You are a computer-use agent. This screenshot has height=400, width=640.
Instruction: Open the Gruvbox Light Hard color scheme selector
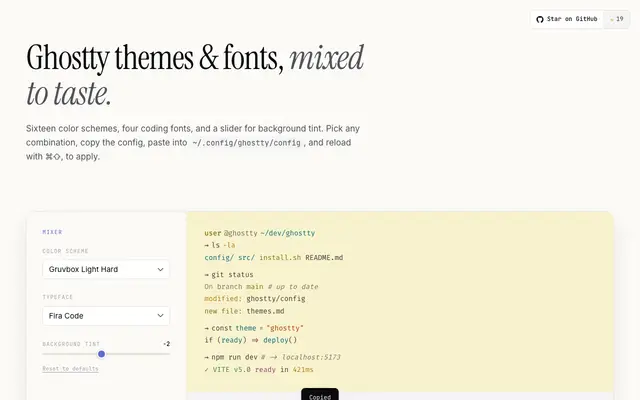click(x=106, y=269)
